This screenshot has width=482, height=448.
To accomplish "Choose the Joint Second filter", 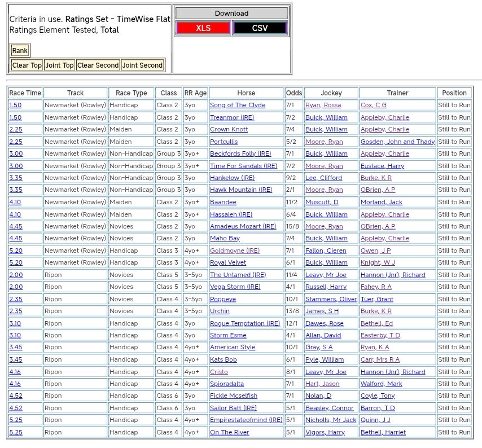I will point(143,65).
